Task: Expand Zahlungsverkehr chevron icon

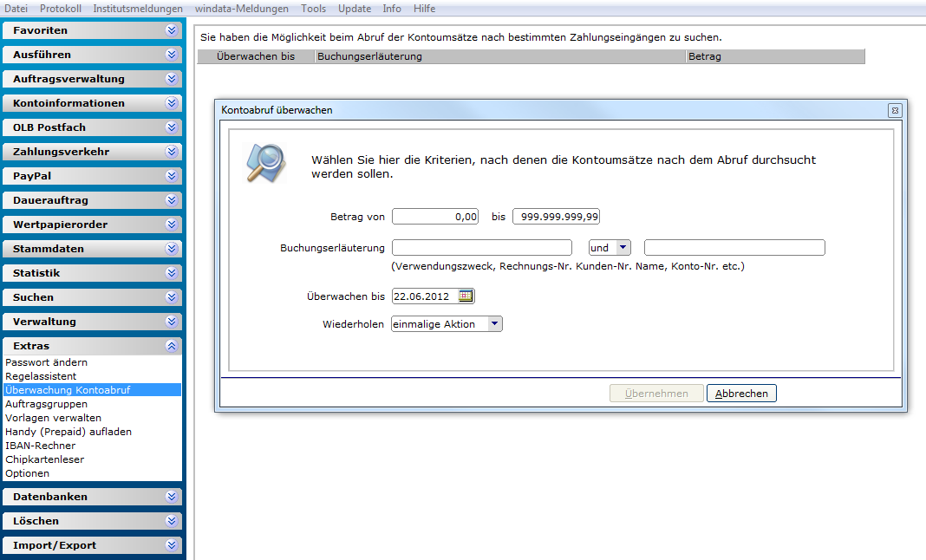Action: click(172, 151)
